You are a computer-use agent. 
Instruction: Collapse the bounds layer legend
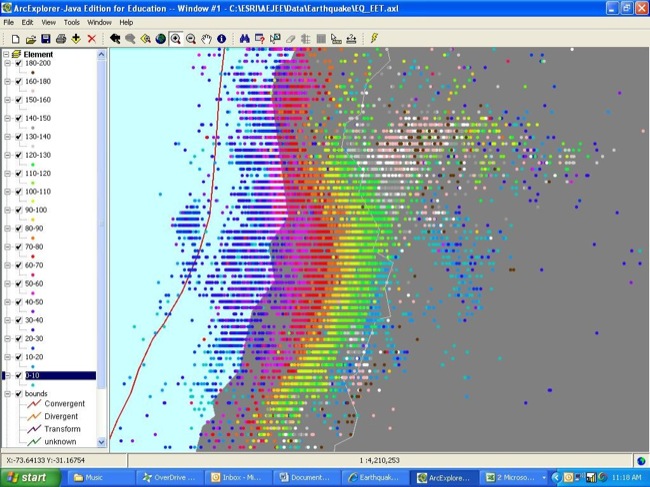click(8, 394)
